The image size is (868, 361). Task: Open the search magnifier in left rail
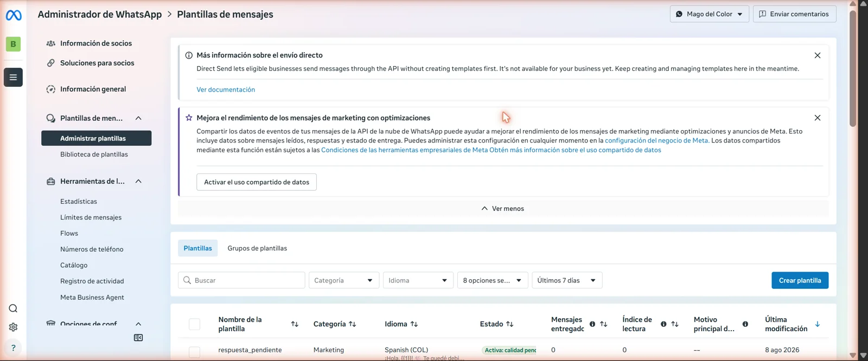coord(13,308)
